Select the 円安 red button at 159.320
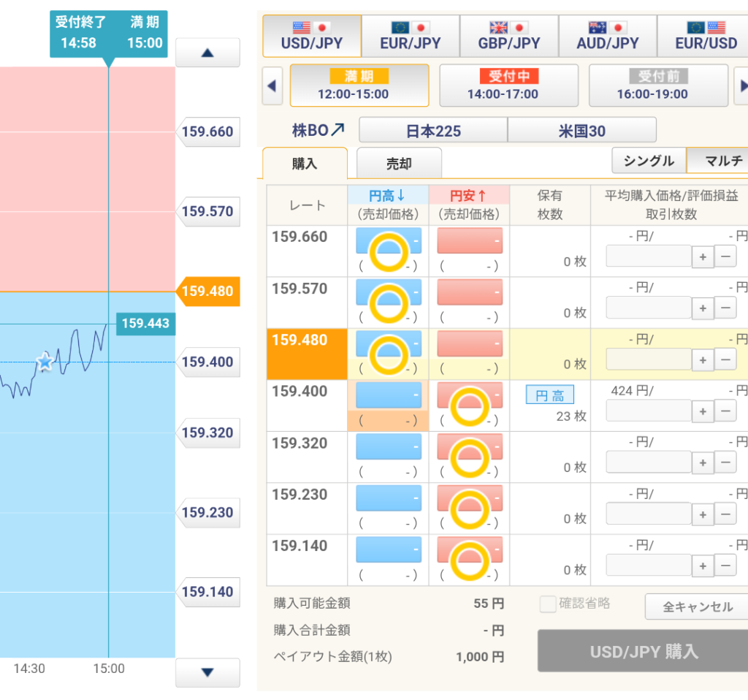The image size is (748, 700). 469,447
